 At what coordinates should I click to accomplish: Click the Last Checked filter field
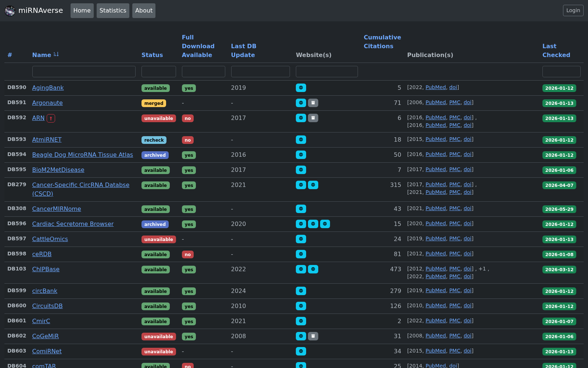[x=561, y=71]
